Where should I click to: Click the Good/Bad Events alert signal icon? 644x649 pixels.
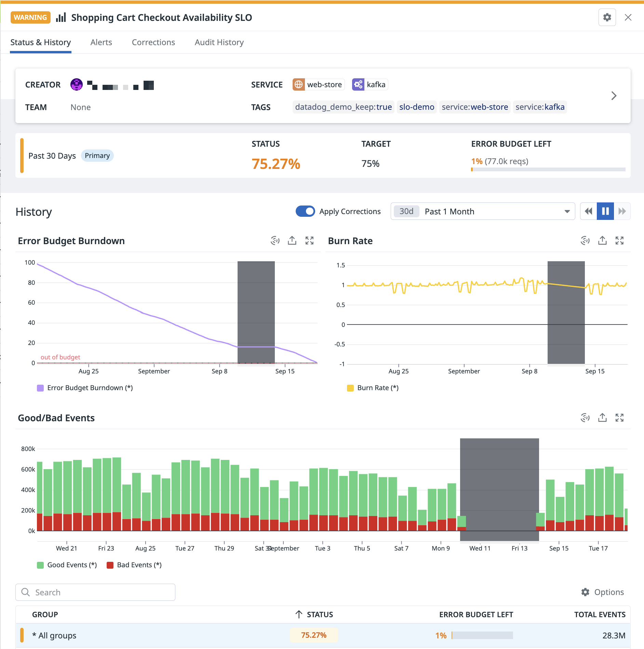[x=585, y=418]
